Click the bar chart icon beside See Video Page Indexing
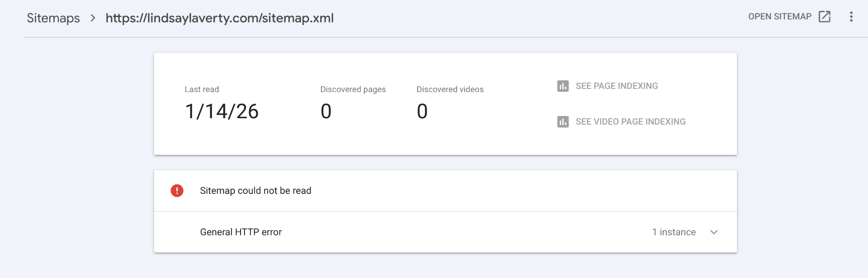The height and width of the screenshot is (278, 868). coord(563,122)
